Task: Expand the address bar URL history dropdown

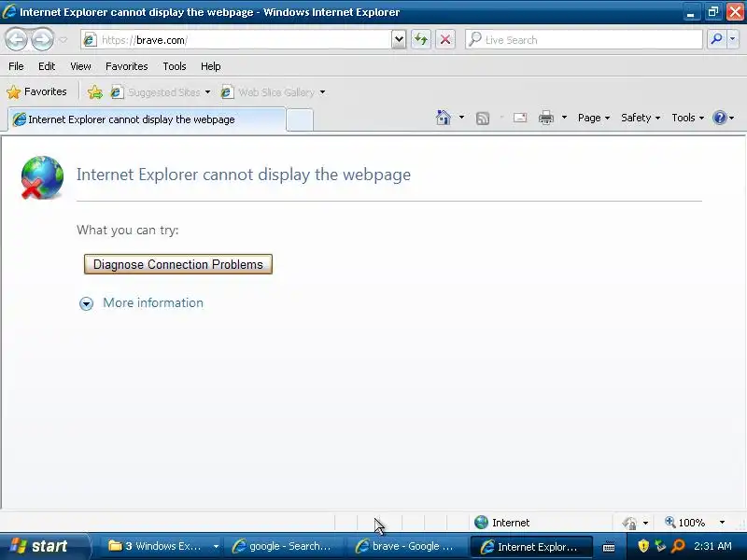Action: pos(399,40)
